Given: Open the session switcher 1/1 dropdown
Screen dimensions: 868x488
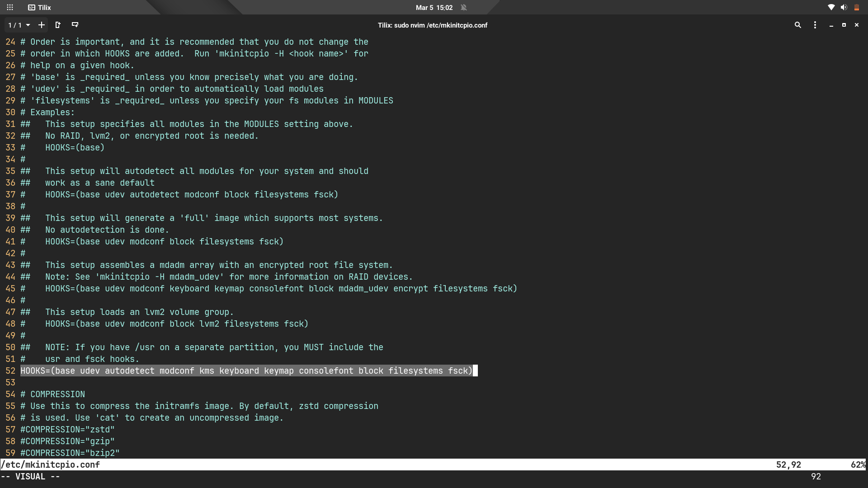Looking at the screenshot, I should [x=19, y=25].
